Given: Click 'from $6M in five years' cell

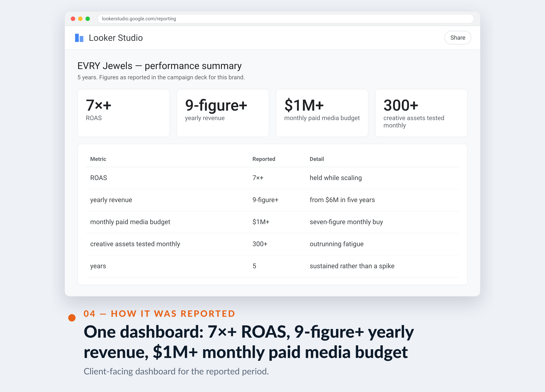Looking at the screenshot, I should (342, 200).
